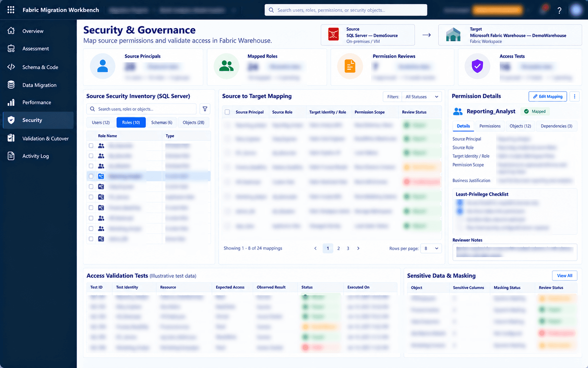Expand the All Statuses filter dropdown
The height and width of the screenshot is (368, 588).
click(422, 97)
